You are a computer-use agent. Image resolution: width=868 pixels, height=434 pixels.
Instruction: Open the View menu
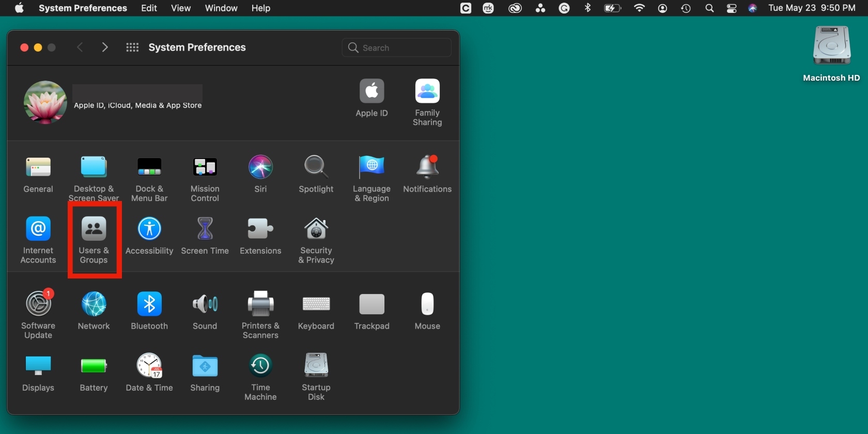[x=181, y=8]
